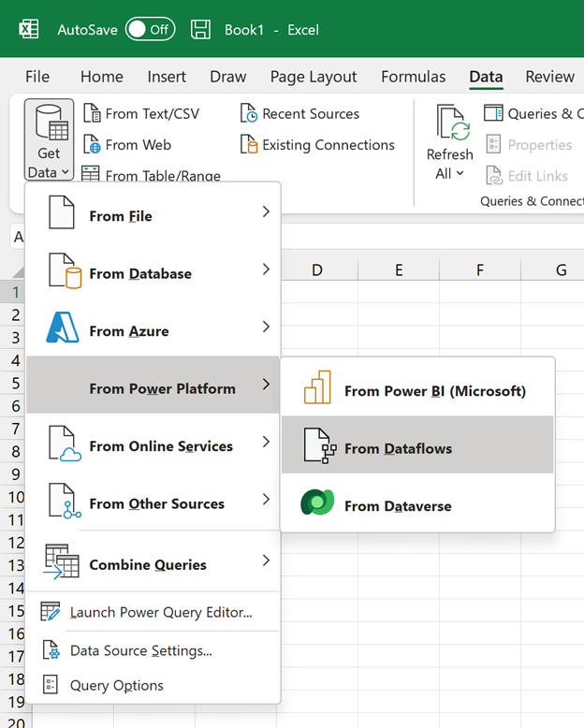Image resolution: width=584 pixels, height=728 pixels.
Task: Open the Review tab
Action: click(549, 77)
